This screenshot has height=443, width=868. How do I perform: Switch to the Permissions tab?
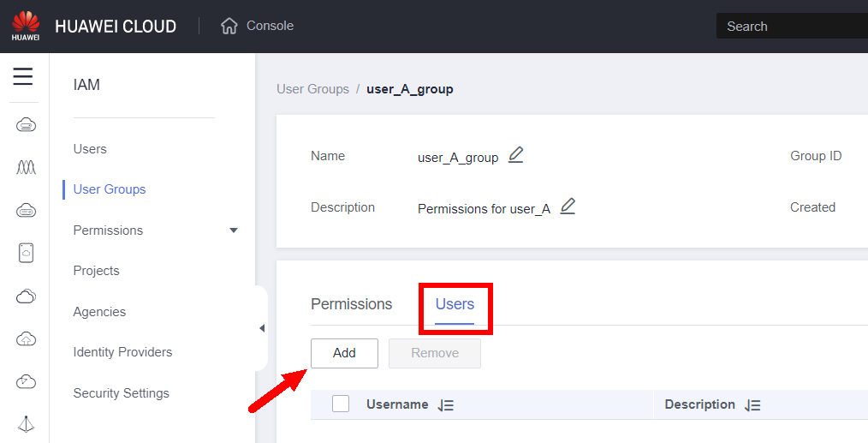pos(351,304)
